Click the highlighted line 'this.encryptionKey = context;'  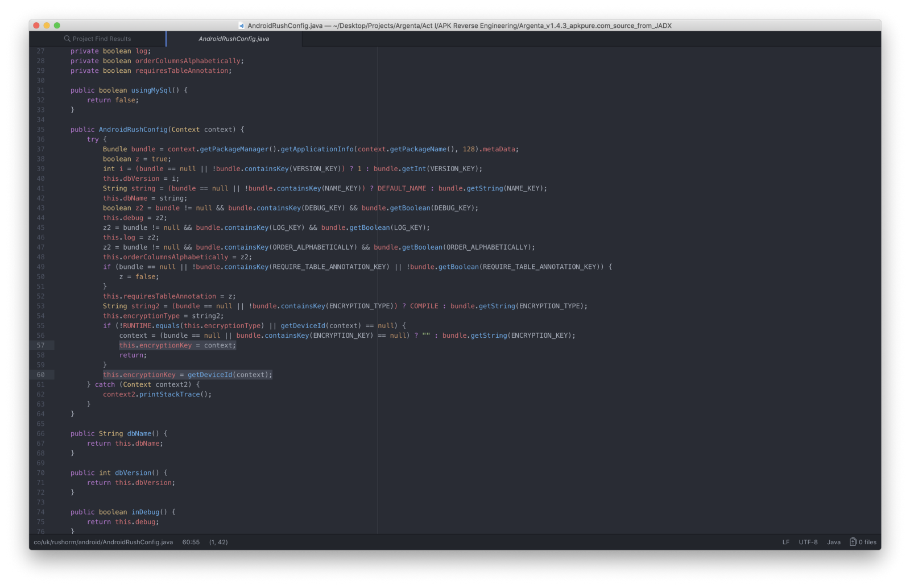click(x=177, y=345)
